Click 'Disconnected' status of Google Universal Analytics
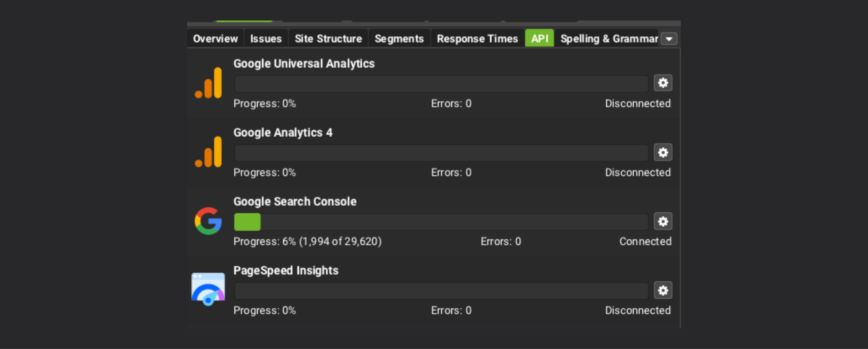Screen dimensions: 868x349 pos(637,103)
